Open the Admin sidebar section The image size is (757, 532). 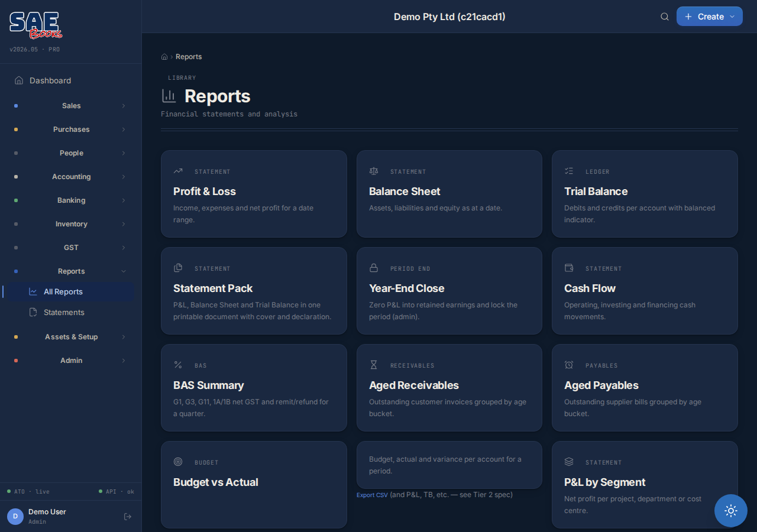[x=70, y=361]
